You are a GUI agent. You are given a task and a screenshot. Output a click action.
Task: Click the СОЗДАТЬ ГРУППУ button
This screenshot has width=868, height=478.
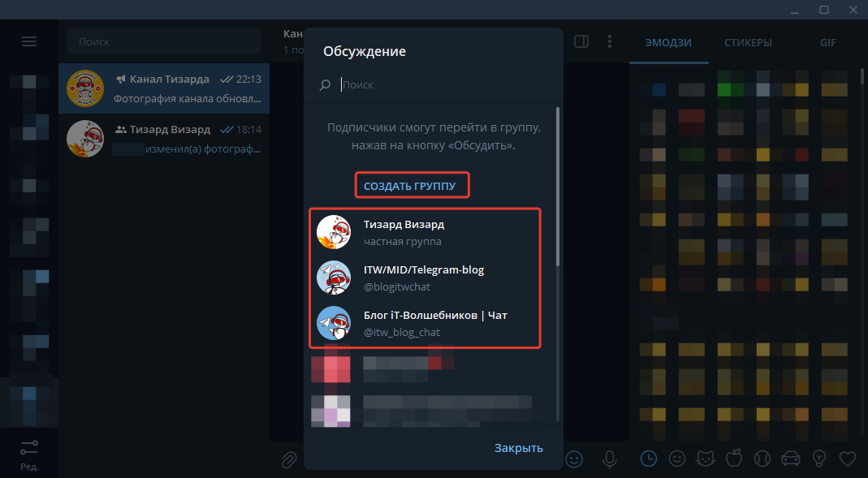click(x=410, y=186)
